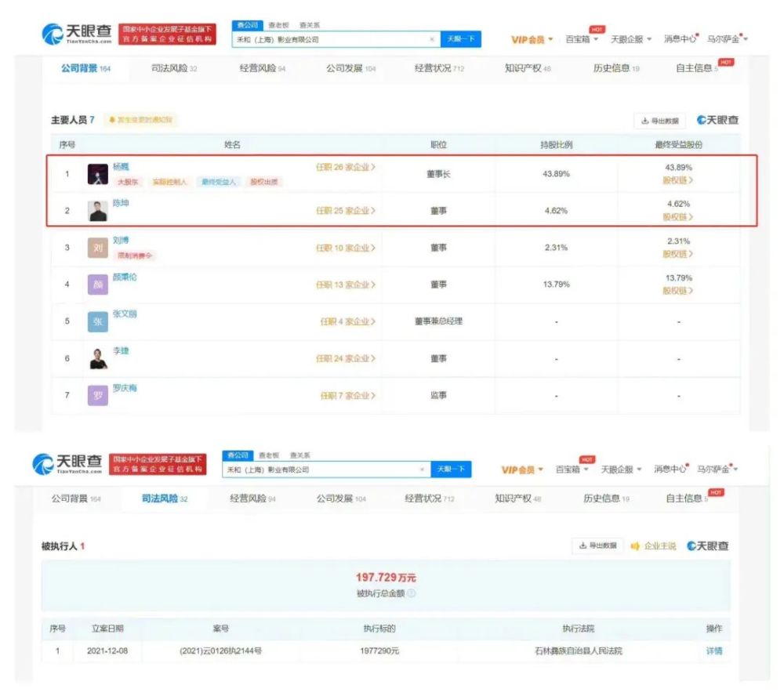Switch to 公司发展 104 tab above 主要人员
784x696 pixels.
351,68
